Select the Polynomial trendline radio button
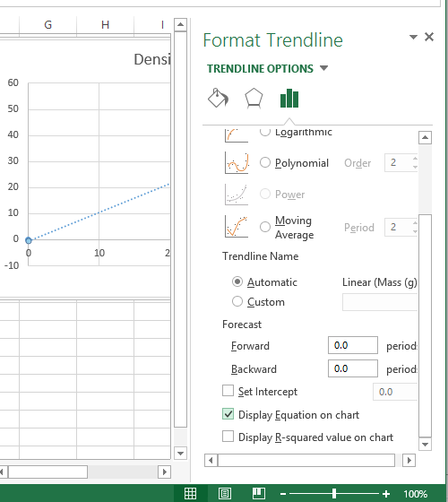 click(x=265, y=162)
